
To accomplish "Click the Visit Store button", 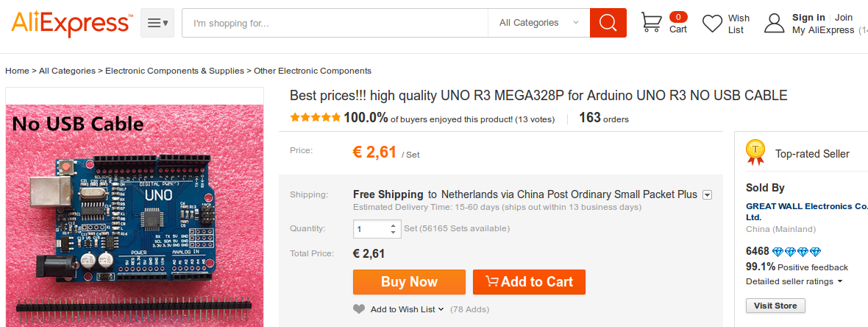I will [775, 306].
